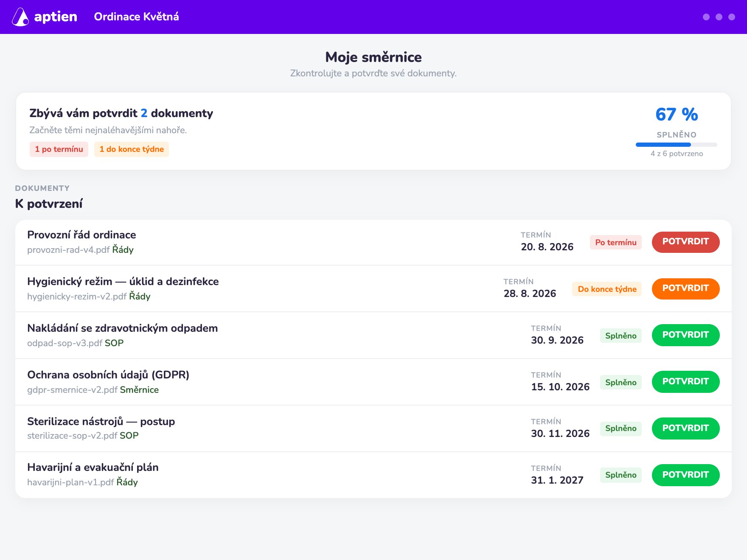Click the Splněno badge for the 30. 9. 2026 row
747x560 pixels.
(x=621, y=336)
